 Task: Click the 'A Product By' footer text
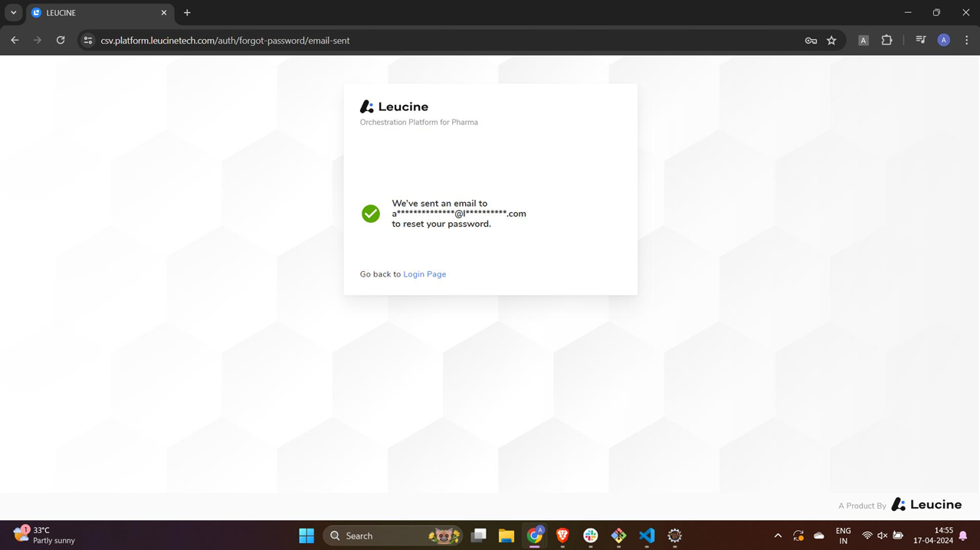(x=862, y=506)
